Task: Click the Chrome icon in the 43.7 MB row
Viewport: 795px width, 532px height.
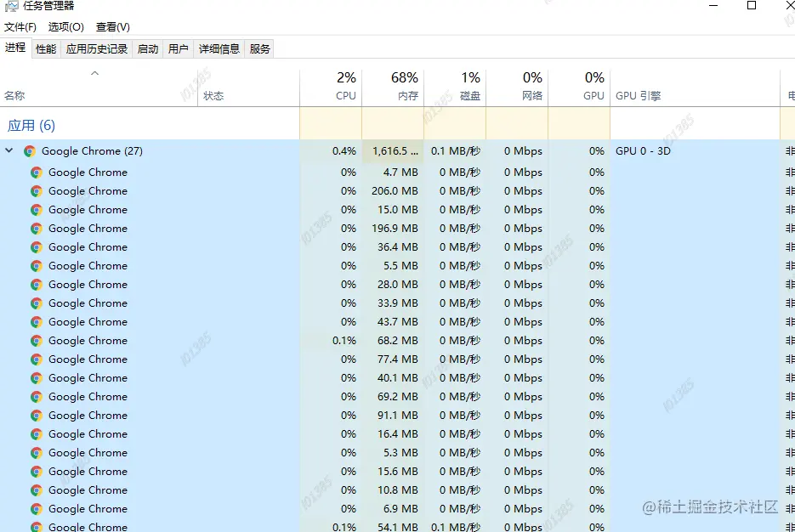Action: point(36,322)
